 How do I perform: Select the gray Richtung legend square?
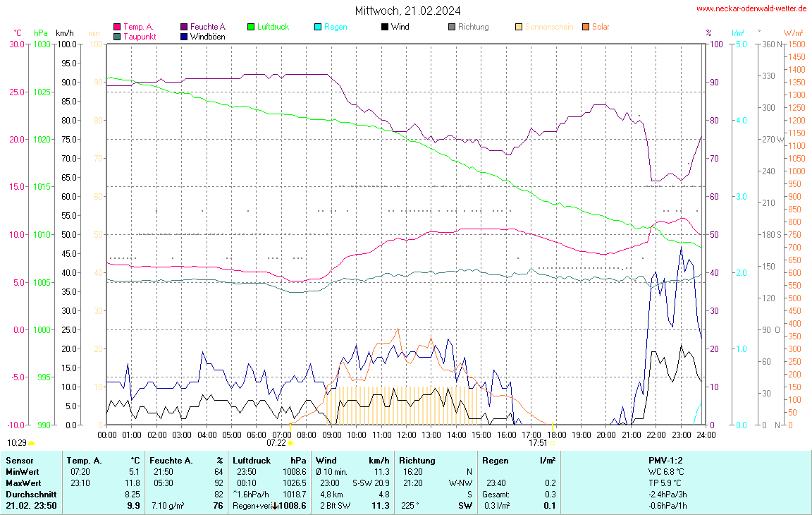point(452,27)
